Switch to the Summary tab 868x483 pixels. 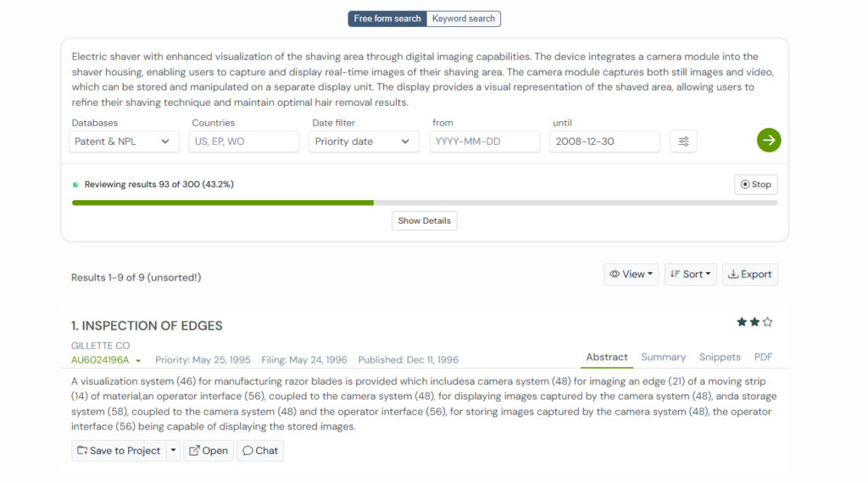click(663, 358)
